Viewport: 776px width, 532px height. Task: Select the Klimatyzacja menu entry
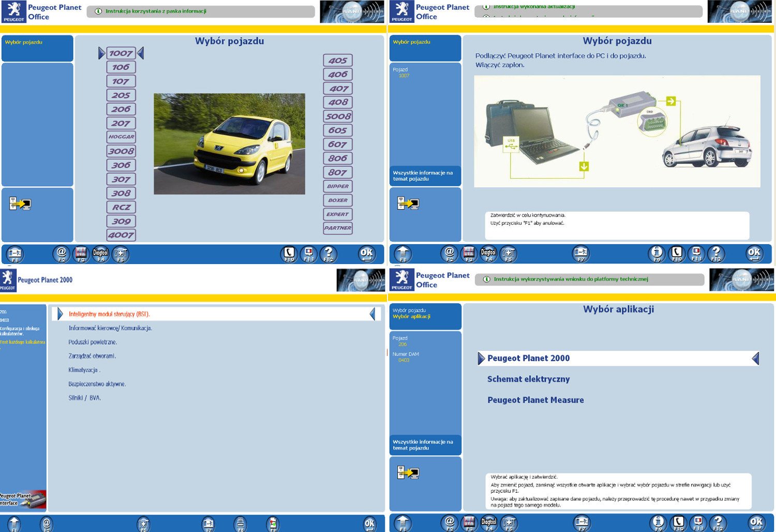pos(84,370)
